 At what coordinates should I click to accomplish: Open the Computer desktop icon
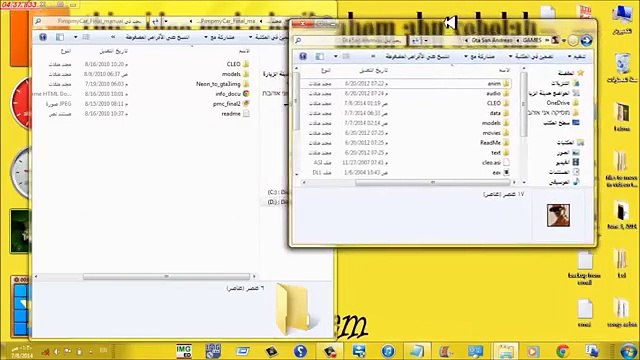click(x=622, y=20)
